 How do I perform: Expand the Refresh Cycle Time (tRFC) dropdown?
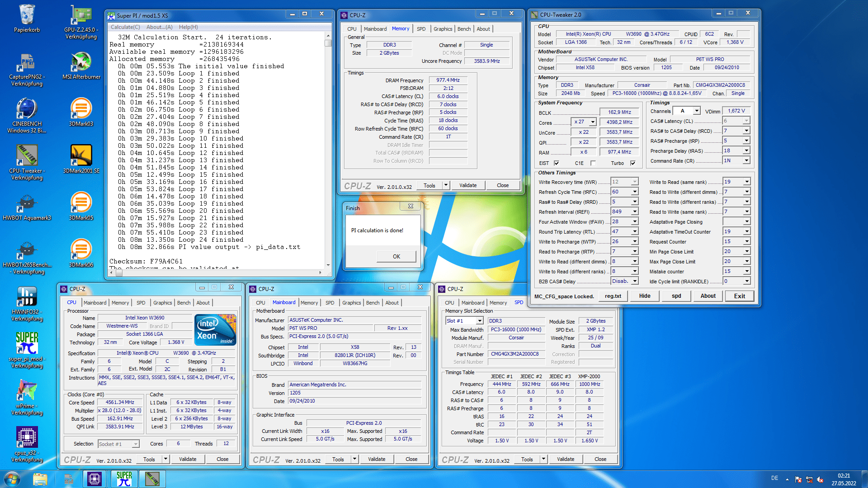[635, 192]
